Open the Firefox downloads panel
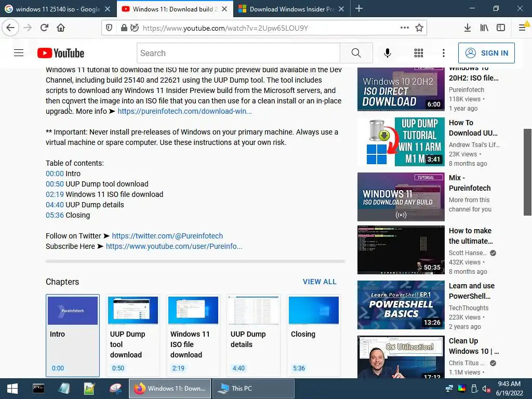This screenshot has height=399, width=532. (467, 28)
